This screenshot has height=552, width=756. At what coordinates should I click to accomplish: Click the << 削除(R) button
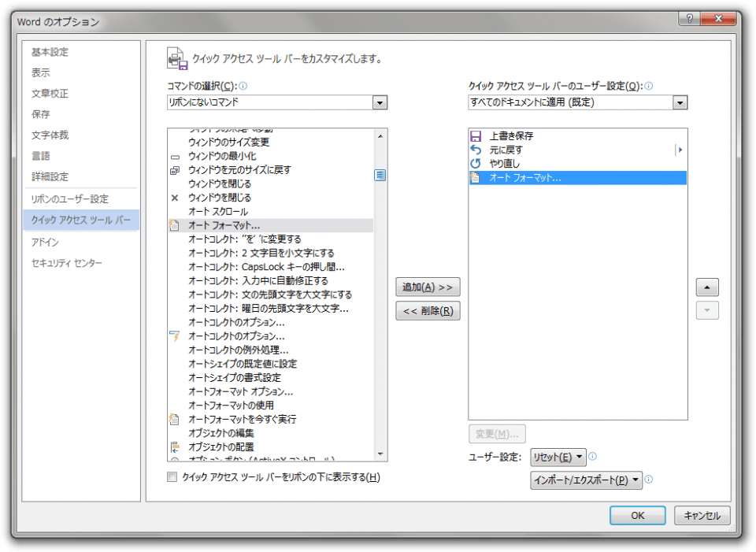tap(428, 311)
